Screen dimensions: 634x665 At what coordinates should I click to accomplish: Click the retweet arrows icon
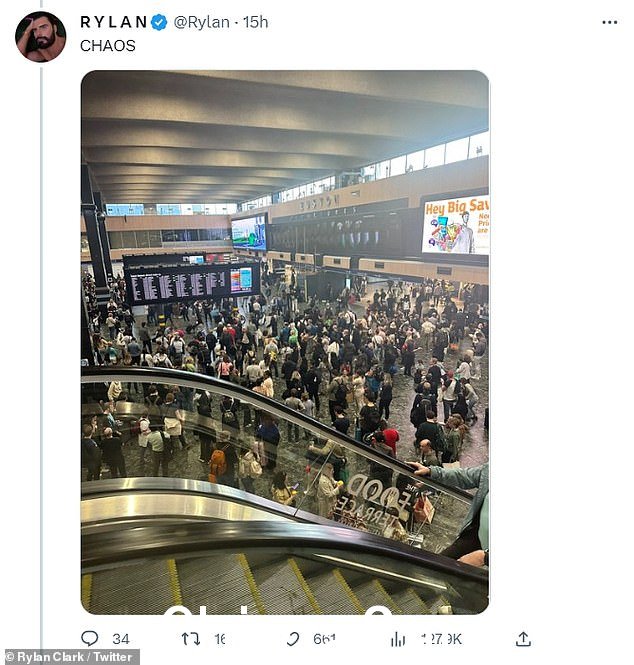point(190,639)
